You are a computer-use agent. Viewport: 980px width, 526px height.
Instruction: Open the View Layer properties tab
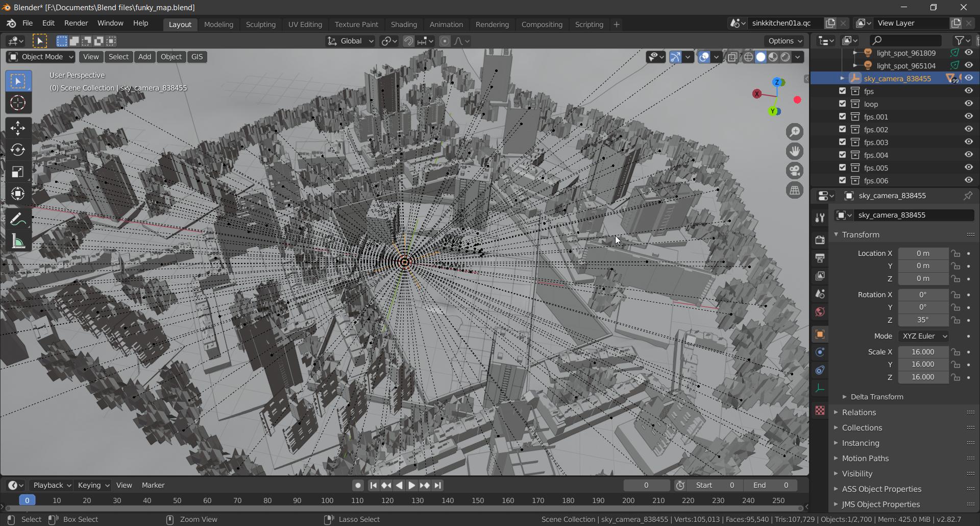[820, 276]
